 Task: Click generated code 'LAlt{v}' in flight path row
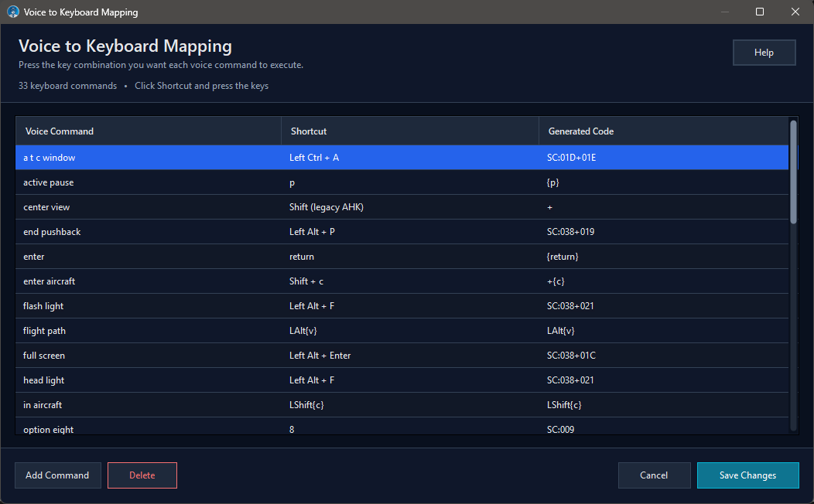[x=561, y=331]
